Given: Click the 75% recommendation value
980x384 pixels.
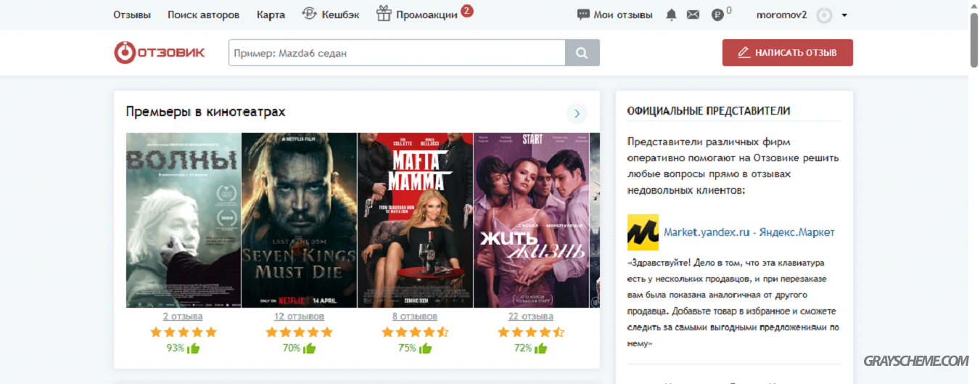Looking at the screenshot, I should tap(407, 348).
